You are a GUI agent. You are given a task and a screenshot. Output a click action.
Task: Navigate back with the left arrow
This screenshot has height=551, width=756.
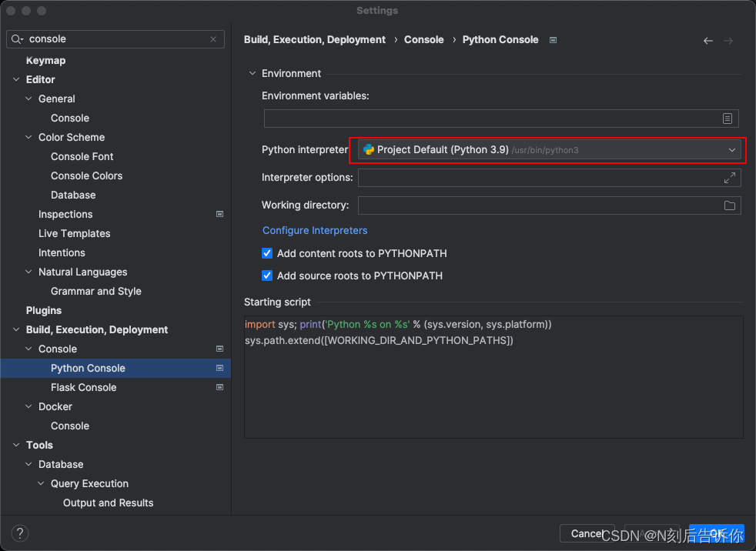click(x=707, y=41)
